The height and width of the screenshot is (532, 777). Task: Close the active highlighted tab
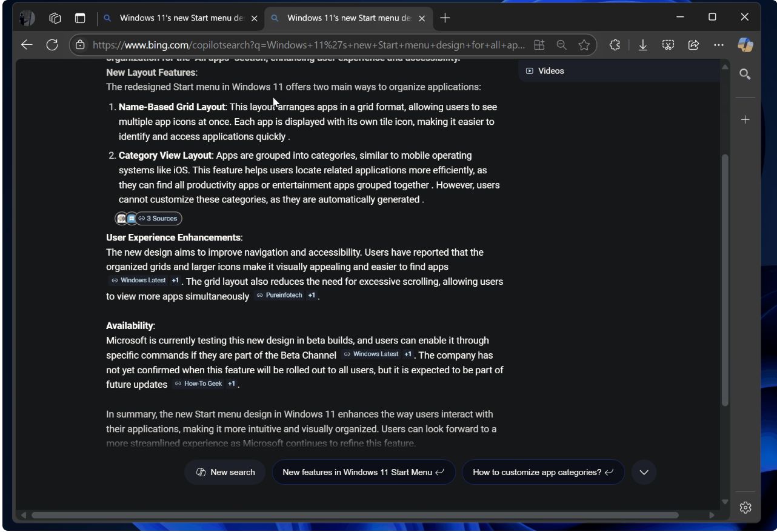click(422, 18)
